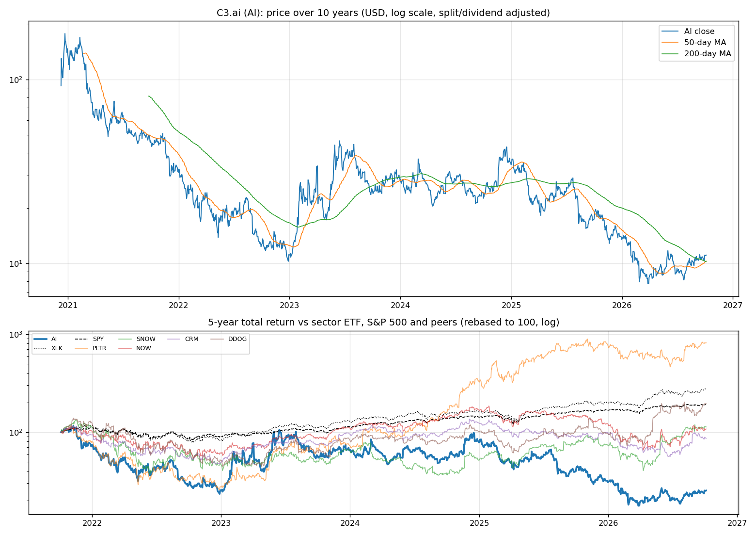Click the 2021 tick label on the top chart
756x536 pixels.
click(68, 305)
